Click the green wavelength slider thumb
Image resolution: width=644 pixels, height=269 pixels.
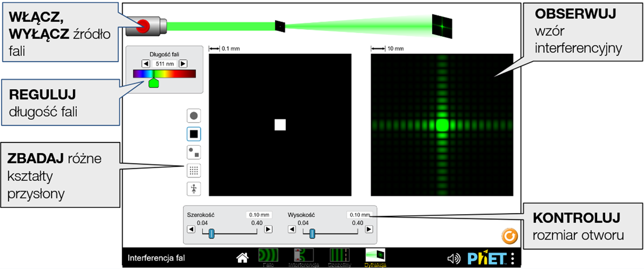tap(153, 83)
